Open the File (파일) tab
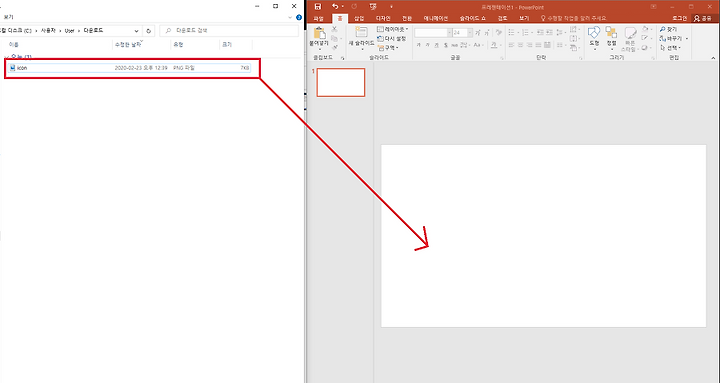This screenshot has width=720, height=383. [318, 18]
